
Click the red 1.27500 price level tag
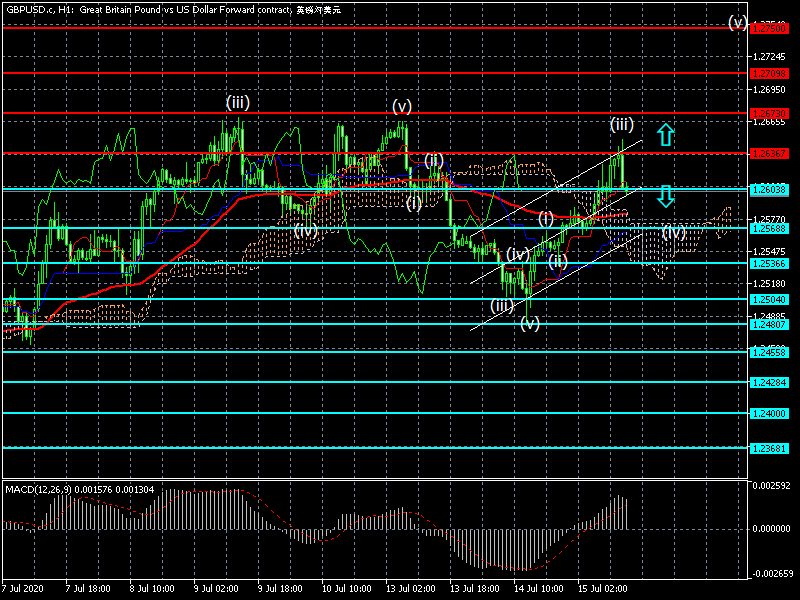[769, 29]
